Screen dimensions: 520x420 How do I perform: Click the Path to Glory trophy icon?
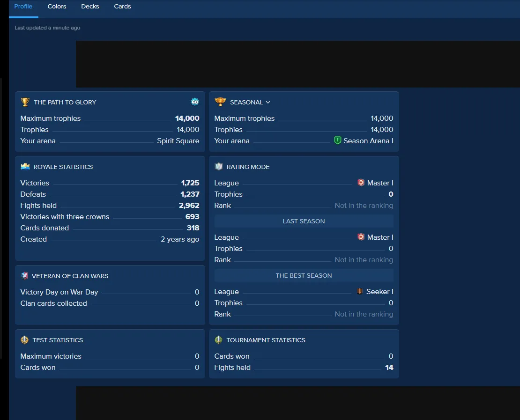[25, 102]
